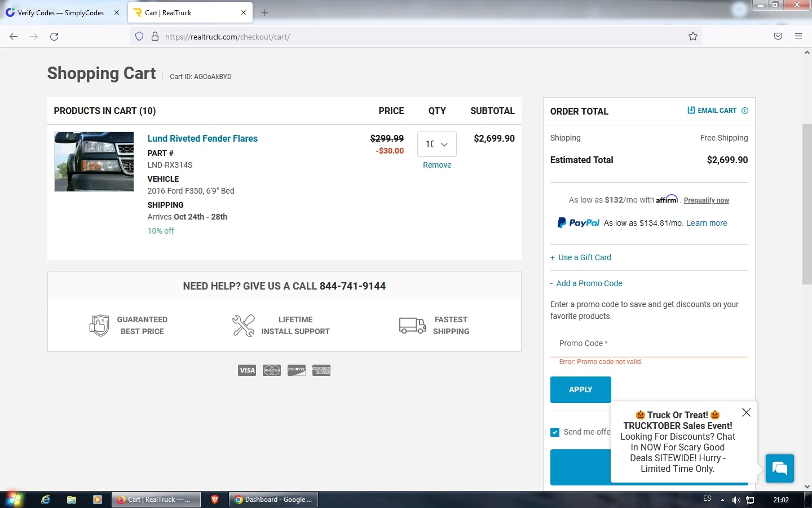The height and width of the screenshot is (508, 812).
Task: Bookmark this page with the star icon
Action: (x=693, y=37)
